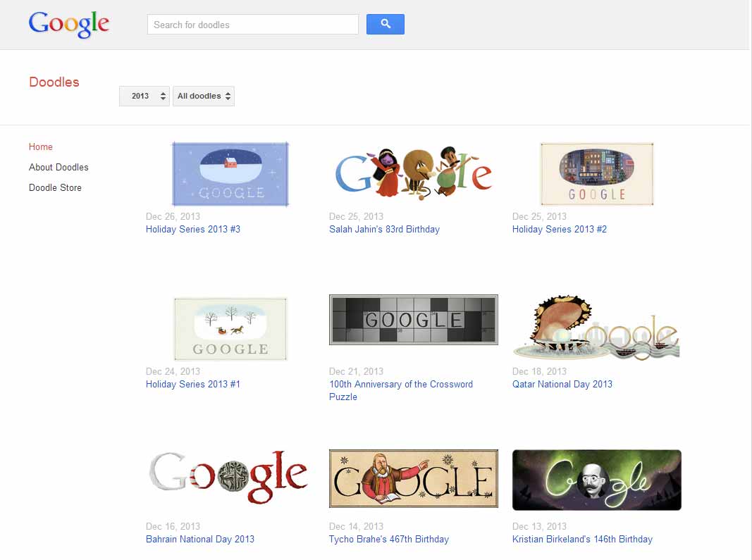Click the Doodles heading link
The height and width of the screenshot is (560, 752).
54,82
